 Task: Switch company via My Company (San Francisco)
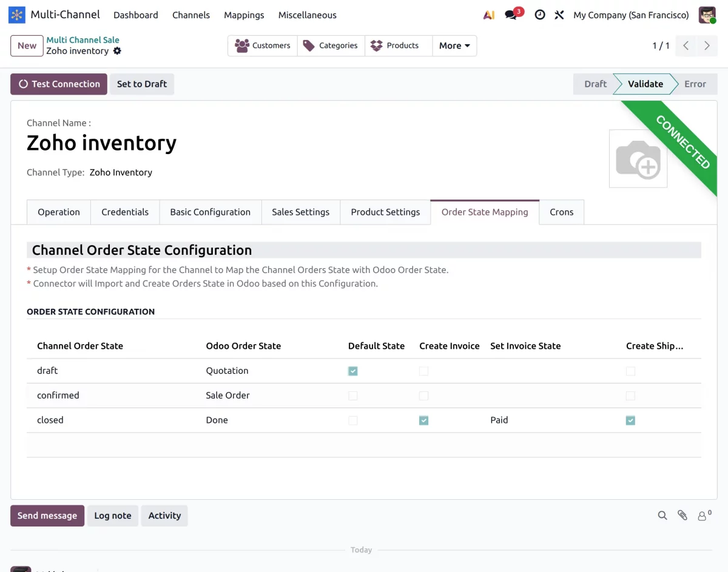[x=631, y=15]
